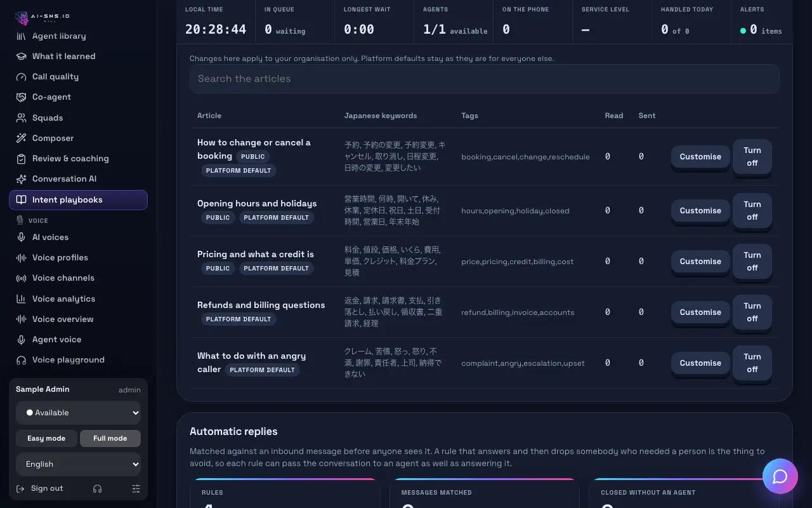
Task: Open the floating chat bubble button
Action: tap(780, 476)
